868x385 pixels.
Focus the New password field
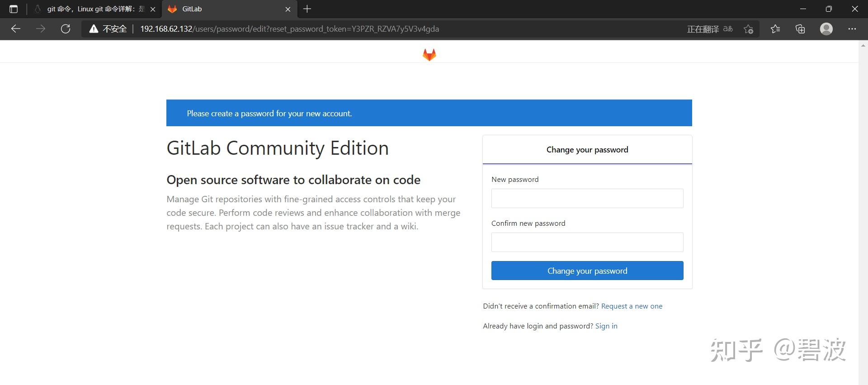click(587, 198)
